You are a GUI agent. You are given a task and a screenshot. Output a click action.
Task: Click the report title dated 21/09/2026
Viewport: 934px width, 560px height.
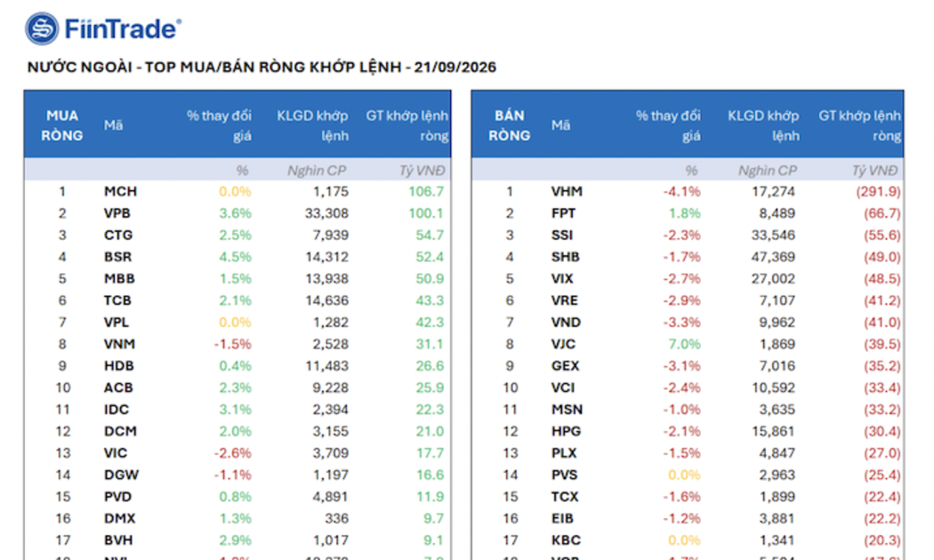(262, 68)
